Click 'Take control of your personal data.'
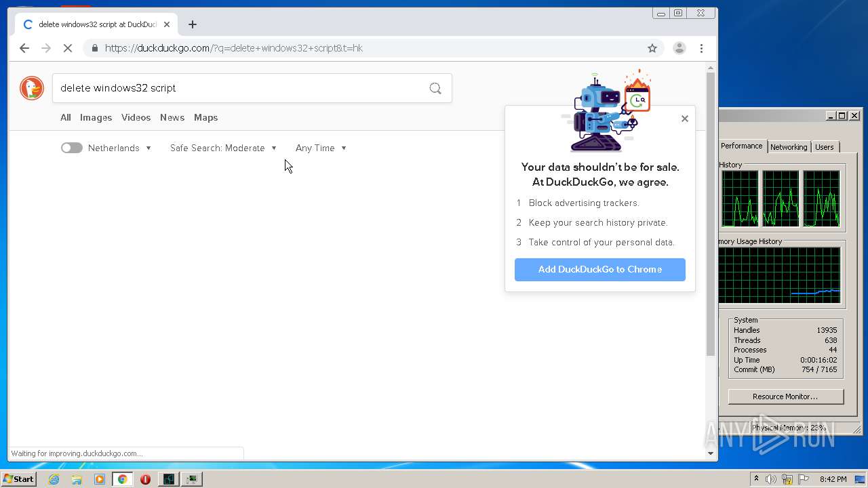868x488 pixels. [x=601, y=242]
